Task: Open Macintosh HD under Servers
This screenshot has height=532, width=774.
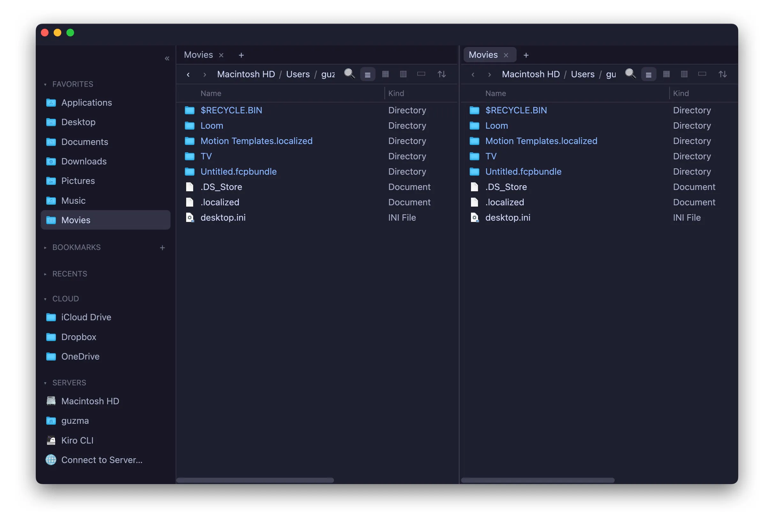Action: point(105,401)
